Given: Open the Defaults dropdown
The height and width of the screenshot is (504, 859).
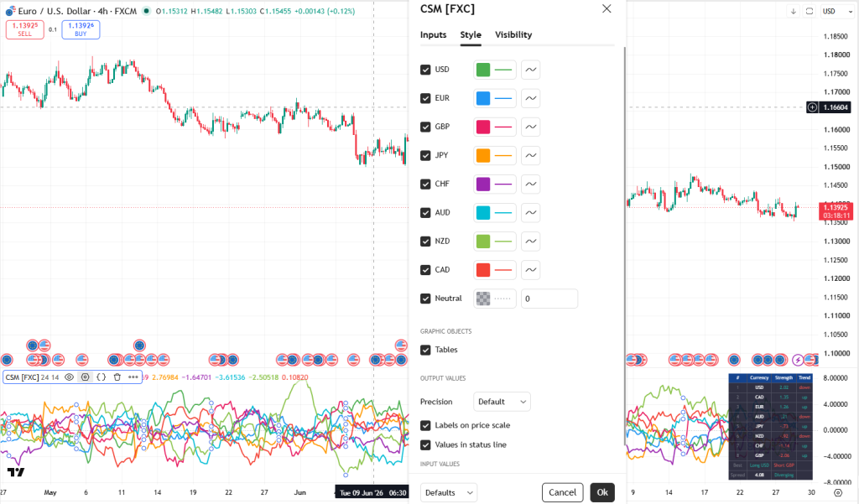Looking at the screenshot, I should (449, 492).
